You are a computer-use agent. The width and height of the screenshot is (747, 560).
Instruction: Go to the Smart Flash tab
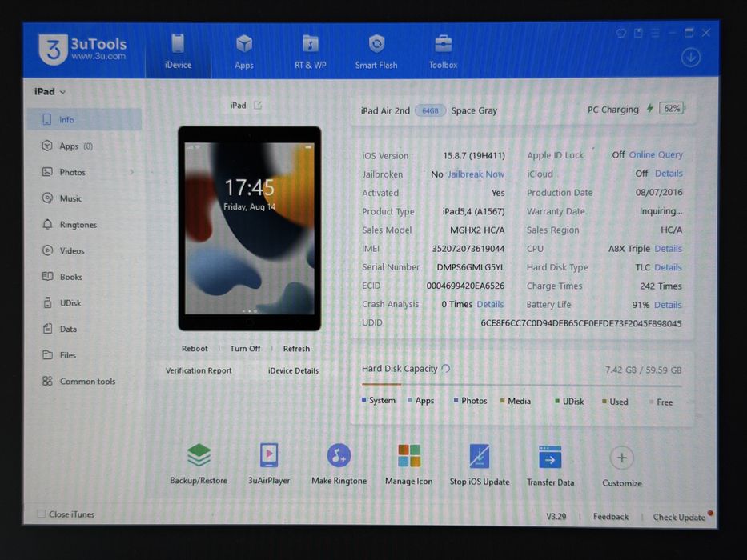[x=376, y=51]
